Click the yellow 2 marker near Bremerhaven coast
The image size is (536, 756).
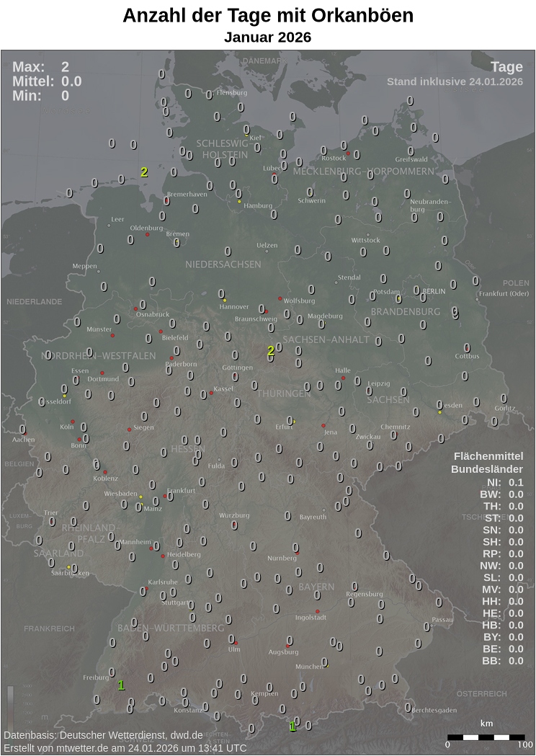[x=144, y=172]
